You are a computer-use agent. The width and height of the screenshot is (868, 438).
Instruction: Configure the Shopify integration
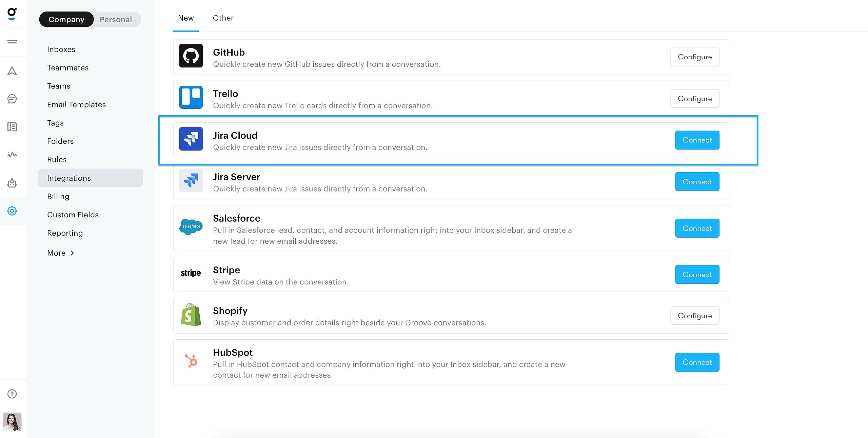click(695, 316)
